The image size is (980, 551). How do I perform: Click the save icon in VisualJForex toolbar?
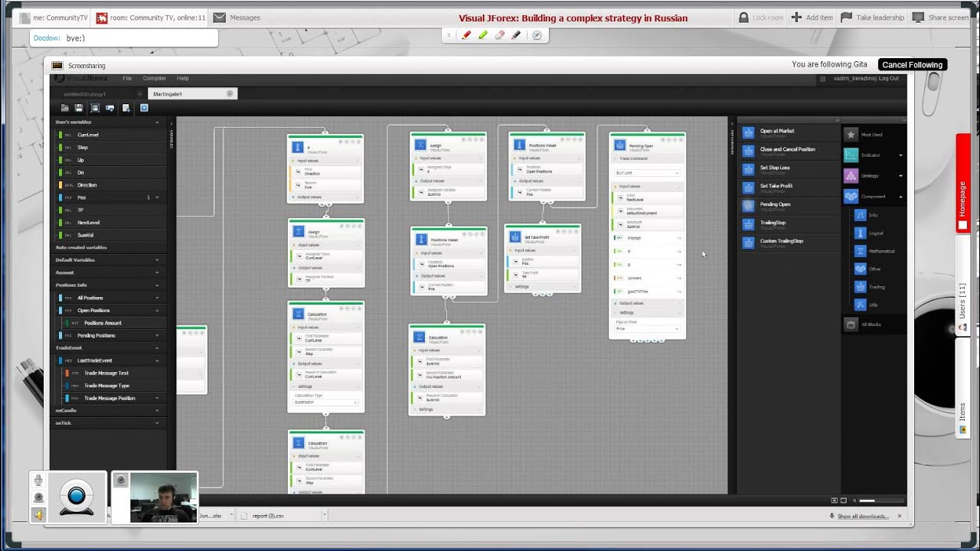coord(79,109)
